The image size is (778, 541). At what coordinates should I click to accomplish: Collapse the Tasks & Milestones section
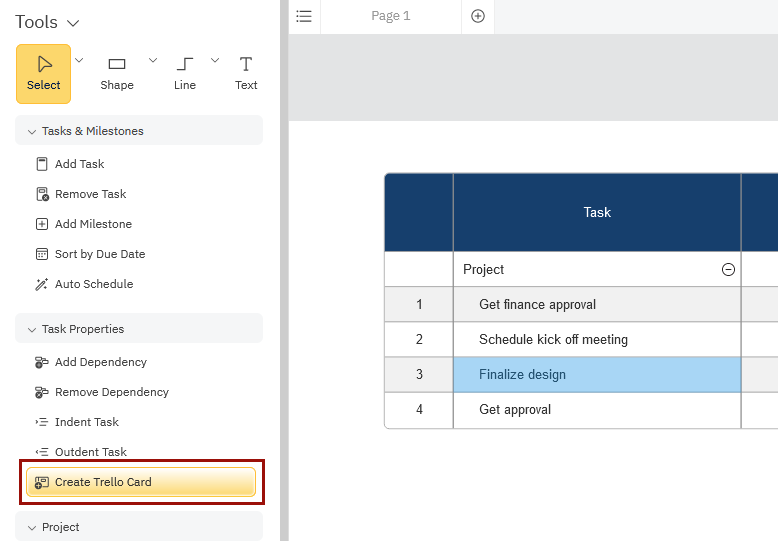click(x=139, y=131)
